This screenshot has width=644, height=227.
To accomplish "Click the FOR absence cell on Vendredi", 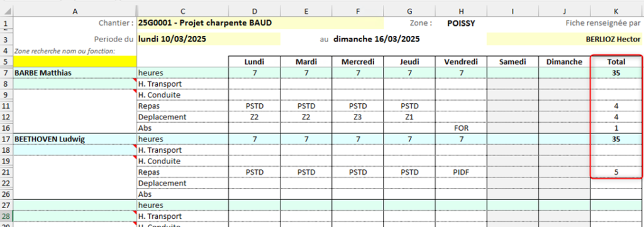I will tap(461, 128).
